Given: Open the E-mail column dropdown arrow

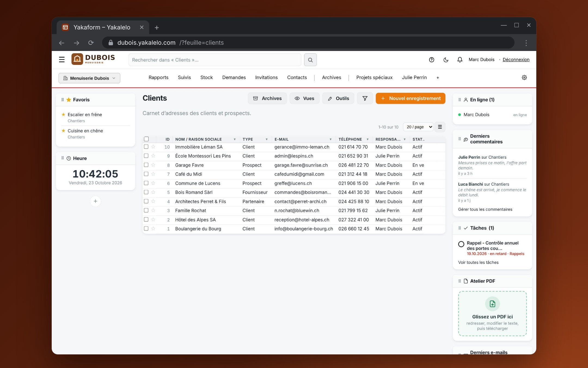Looking at the screenshot, I should click(330, 139).
